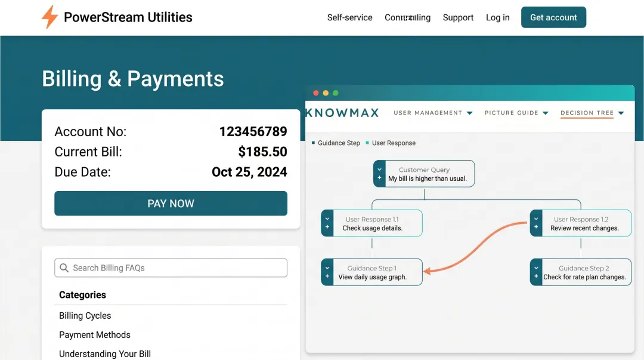Click plus icon on User Response 1.2 node
This screenshot has height=360, width=644.
point(536,227)
